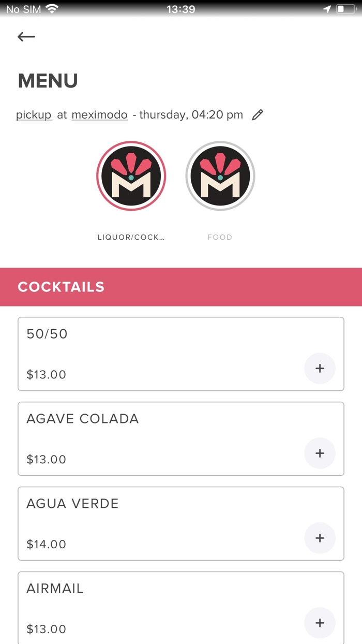Open the pickup option link
The width and height of the screenshot is (362, 644).
[x=33, y=115]
